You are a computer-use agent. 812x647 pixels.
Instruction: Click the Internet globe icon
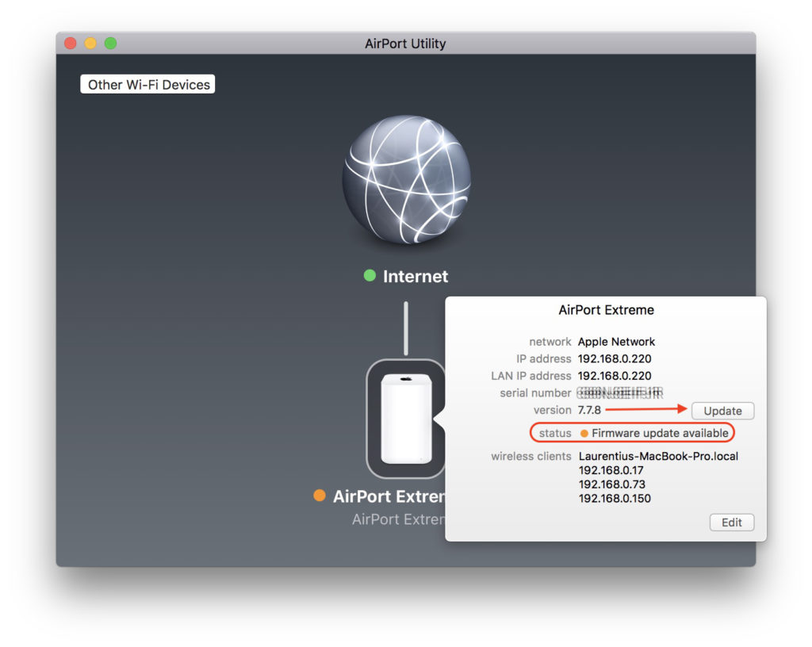point(406,180)
